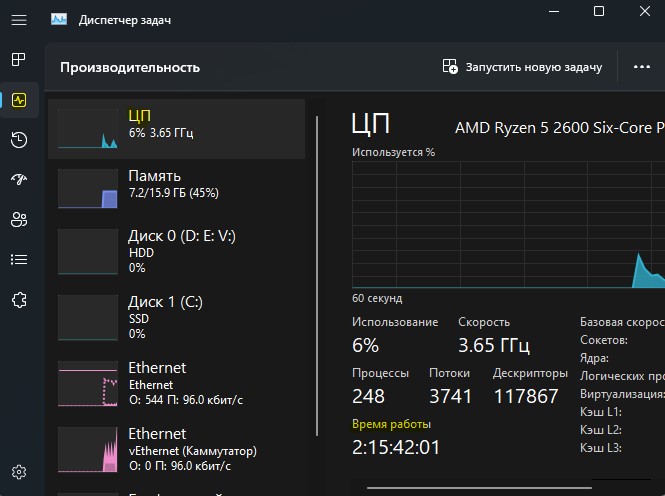Select the Ethernet adapter entry
This screenshot has height=496, width=665.
click(x=176, y=384)
